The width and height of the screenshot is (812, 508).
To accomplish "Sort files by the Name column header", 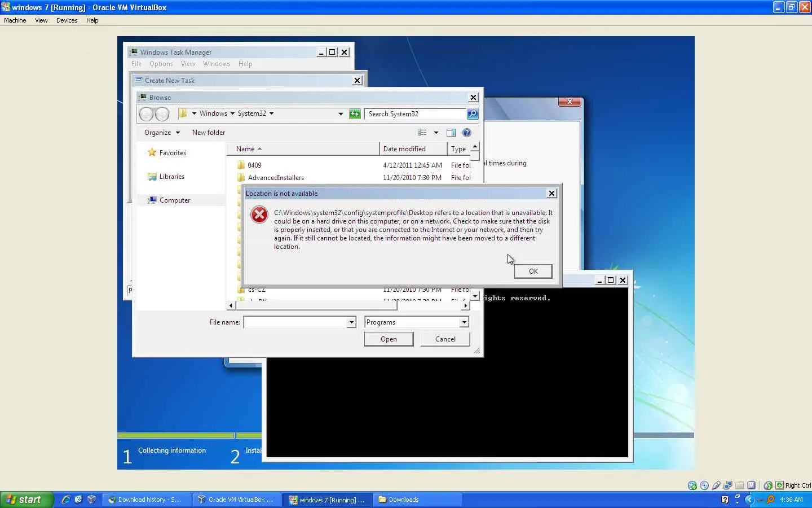I will click(x=303, y=149).
